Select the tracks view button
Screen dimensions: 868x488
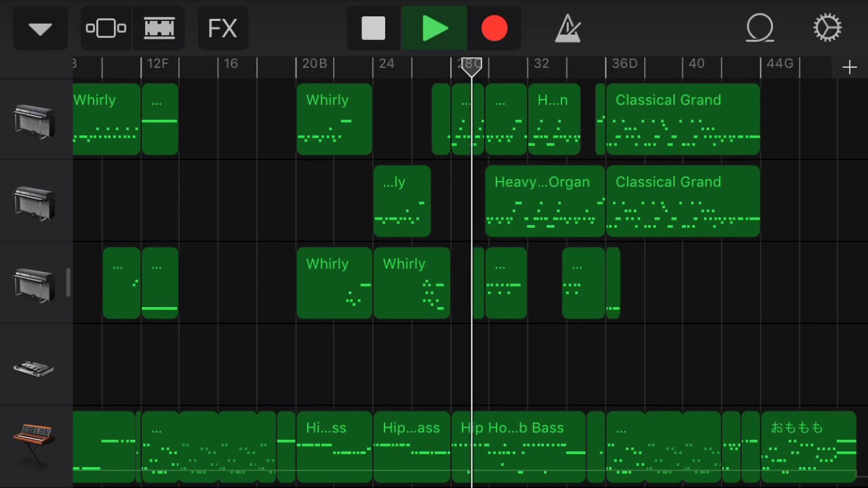tap(159, 28)
